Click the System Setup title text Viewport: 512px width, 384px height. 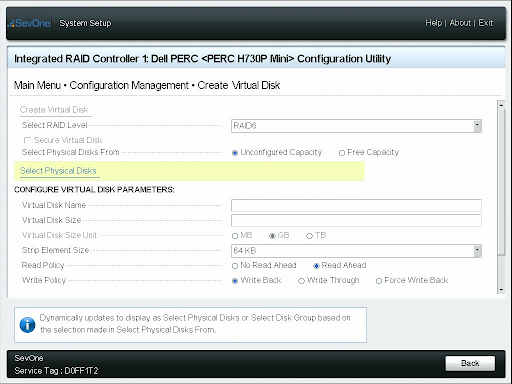click(85, 23)
